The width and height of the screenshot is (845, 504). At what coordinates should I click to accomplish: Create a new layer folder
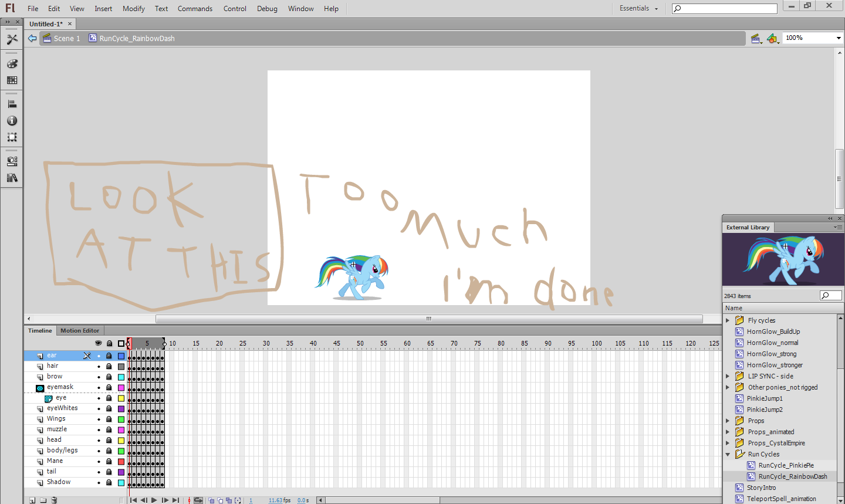43,500
